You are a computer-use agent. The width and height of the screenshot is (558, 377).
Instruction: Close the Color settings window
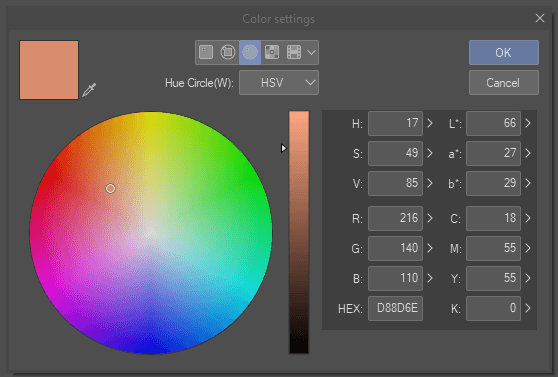(539, 18)
